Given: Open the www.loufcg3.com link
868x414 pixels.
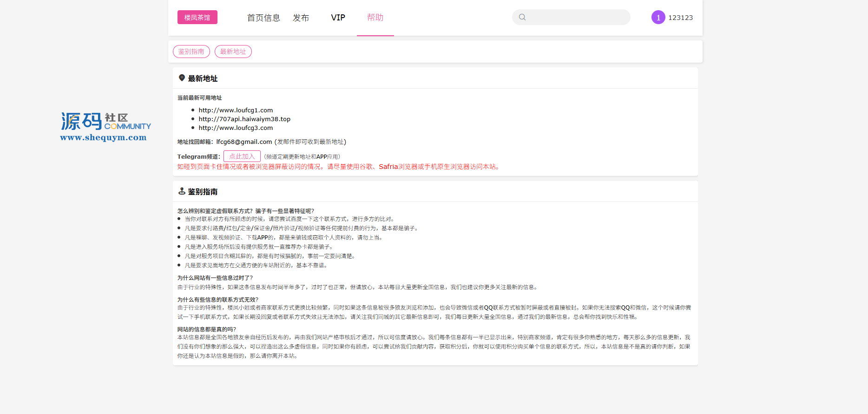Looking at the screenshot, I should (x=236, y=128).
